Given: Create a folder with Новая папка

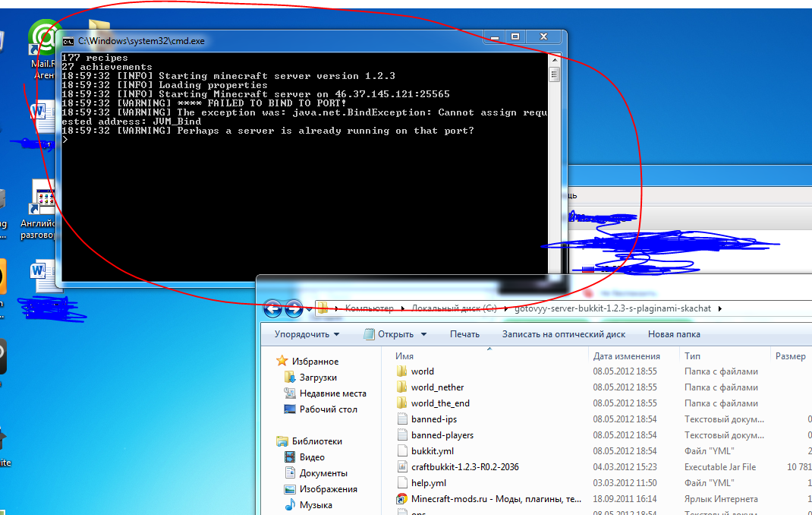Looking at the screenshot, I should pyautogui.click(x=674, y=334).
